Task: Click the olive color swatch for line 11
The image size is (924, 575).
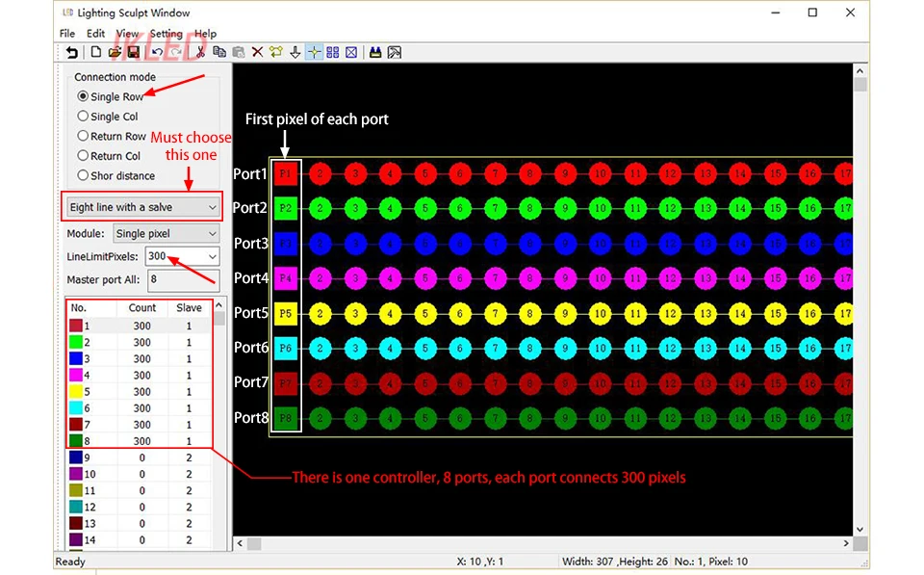Action: pyautogui.click(x=76, y=490)
